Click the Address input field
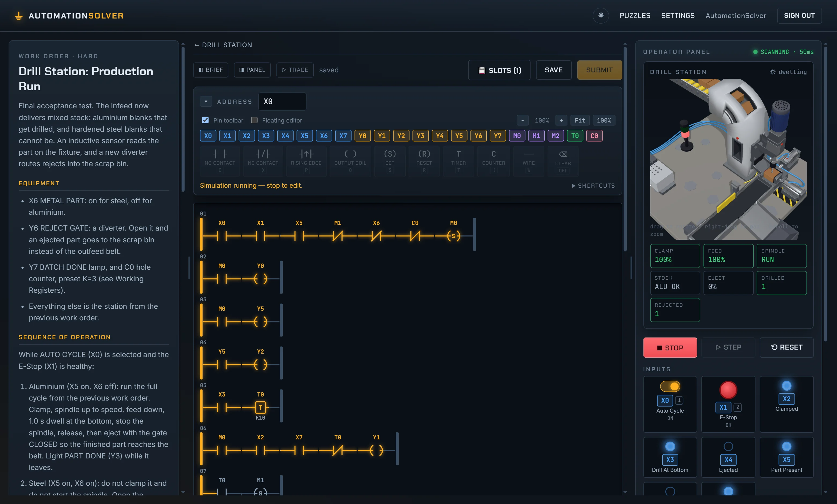Screen dimensions: 837x504 coord(282,102)
